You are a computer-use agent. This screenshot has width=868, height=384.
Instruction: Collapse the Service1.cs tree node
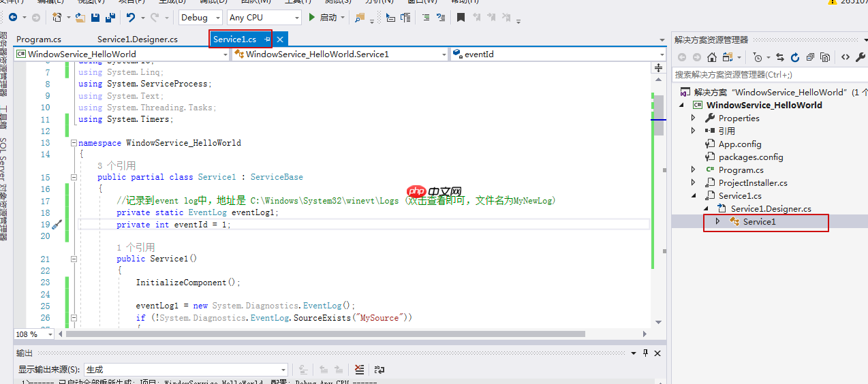[x=694, y=195]
